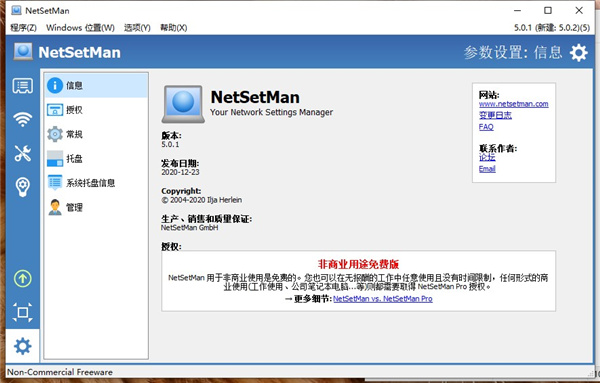
Task: Open the www.netsetman.com website link
Action: (514, 104)
